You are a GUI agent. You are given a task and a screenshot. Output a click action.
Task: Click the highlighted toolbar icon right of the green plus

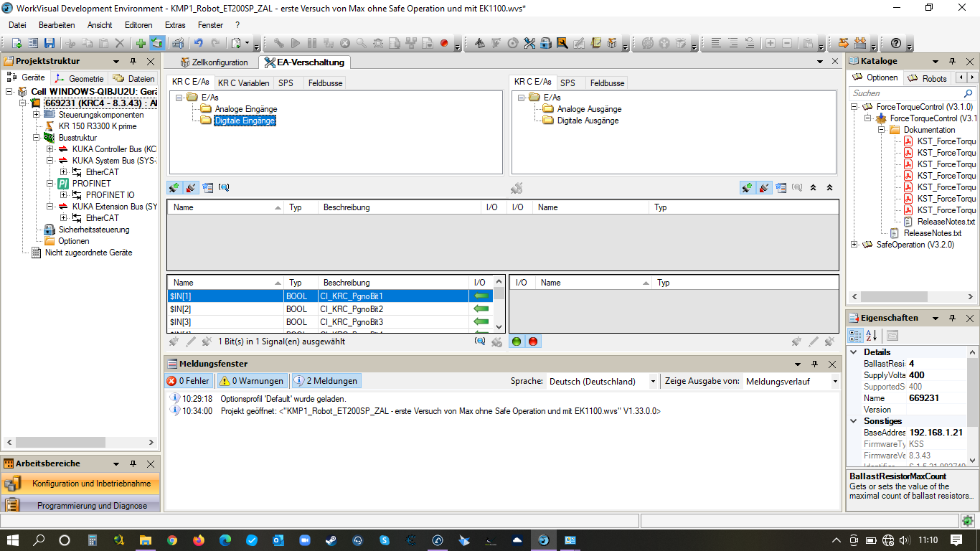[156, 43]
